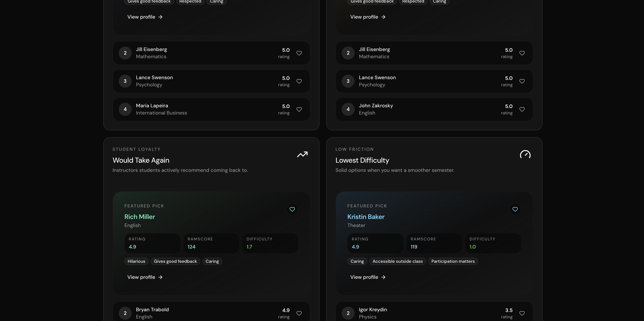
Task: Open Kristin Baker's View profile link
Action: (x=364, y=277)
